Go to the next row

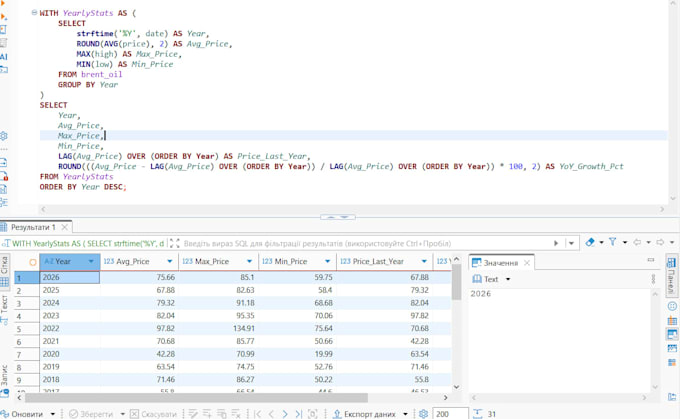point(285,414)
